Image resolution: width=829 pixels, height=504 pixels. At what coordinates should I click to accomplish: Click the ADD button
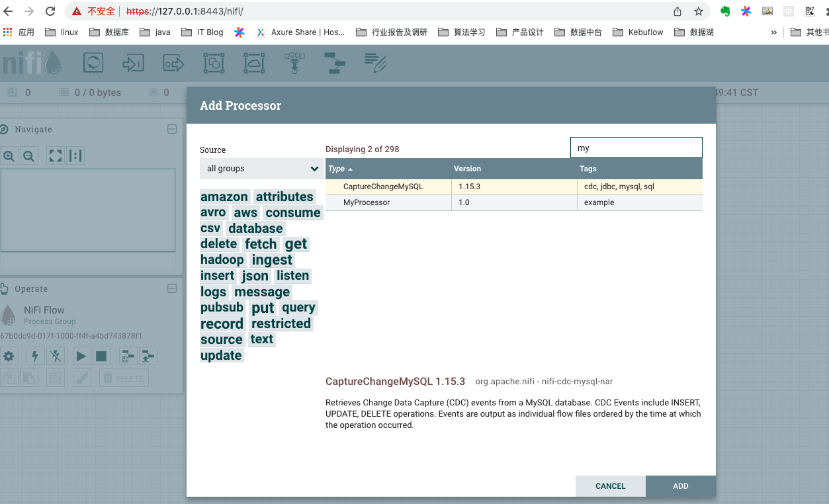(681, 486)
